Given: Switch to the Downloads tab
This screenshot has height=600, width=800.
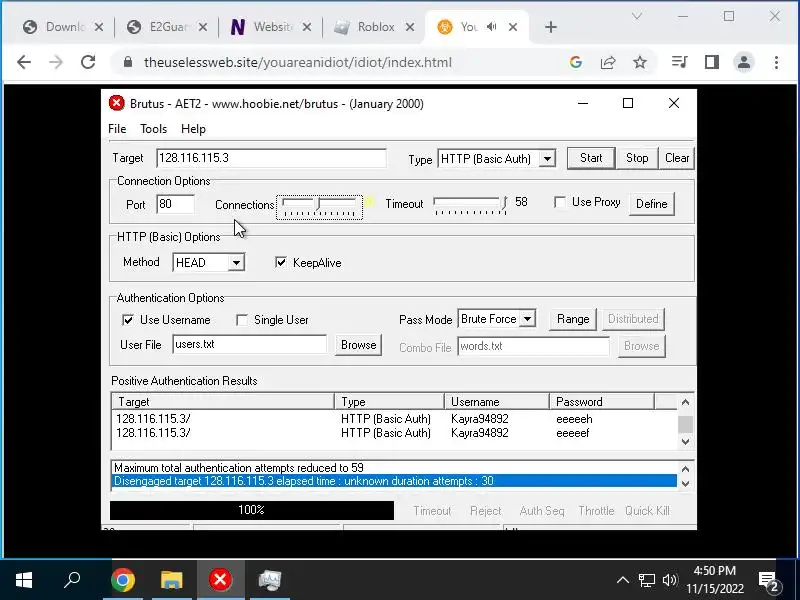Looking at the screenshot, I should click(64, 27).
